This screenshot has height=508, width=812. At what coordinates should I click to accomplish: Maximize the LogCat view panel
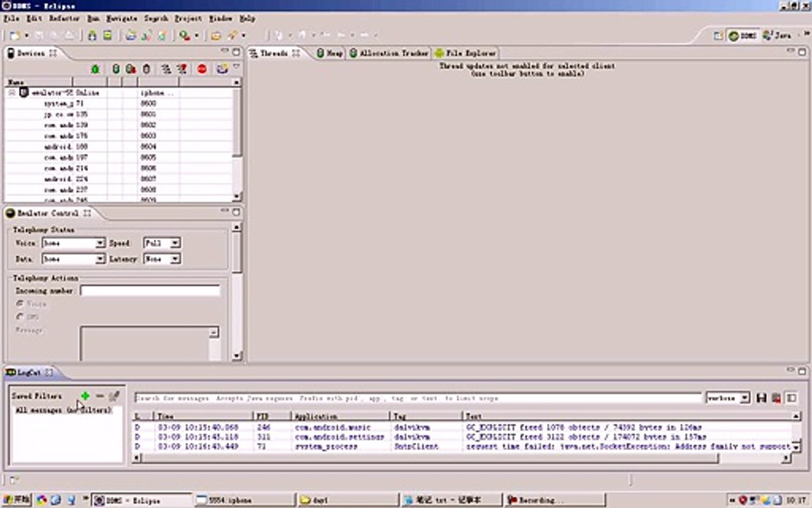pos(801,370)
